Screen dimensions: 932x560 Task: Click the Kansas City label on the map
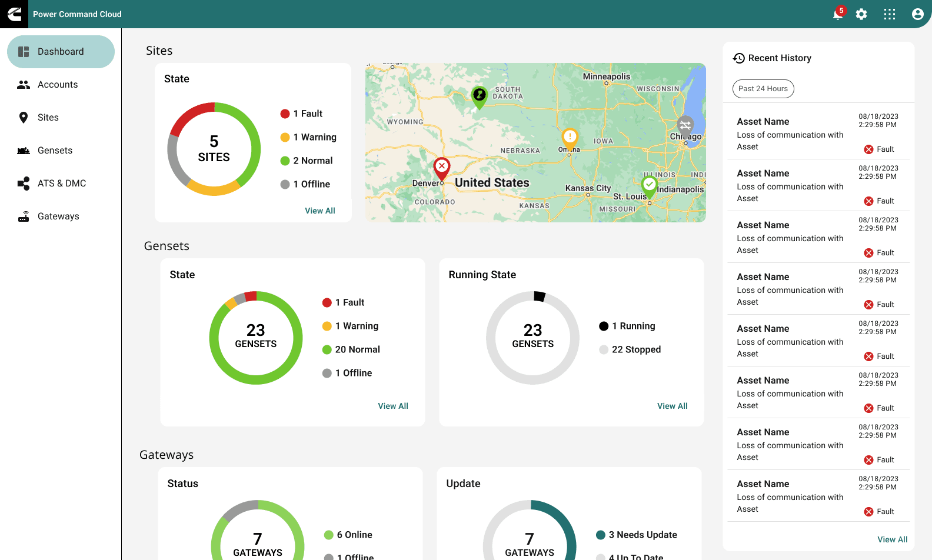pyautogui.click(x=588, y=188)
